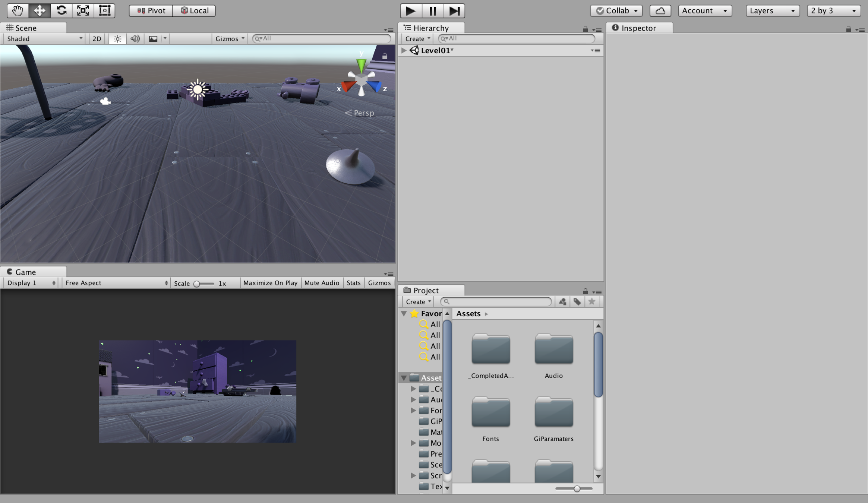Click the Mute Audio button

pyautogui.click(x=322, y=283)
